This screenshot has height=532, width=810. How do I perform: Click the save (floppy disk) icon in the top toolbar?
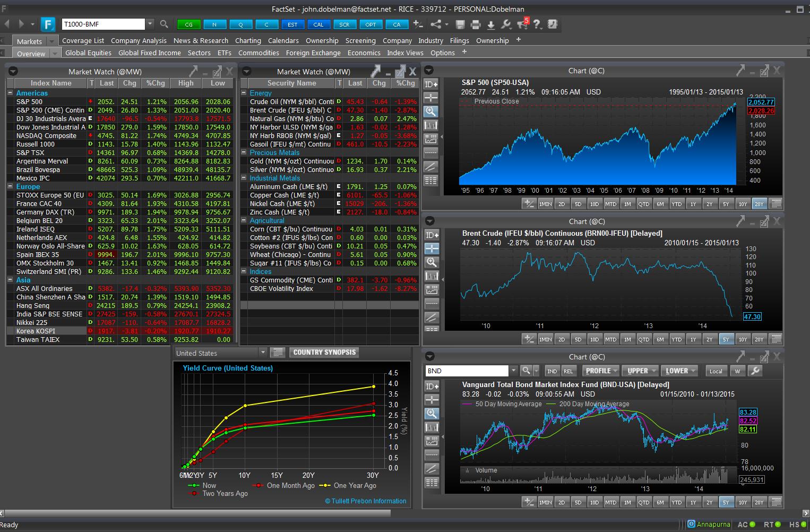(x=460, y=24)
